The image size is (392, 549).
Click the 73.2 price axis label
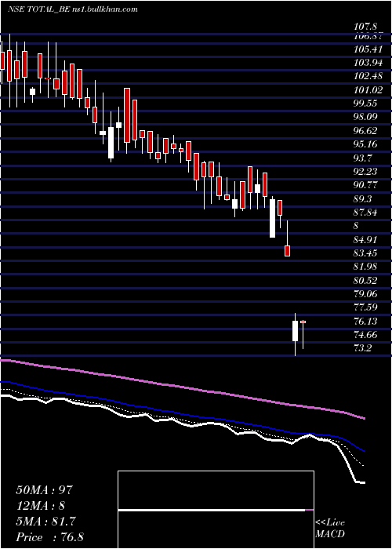[363, 348]
